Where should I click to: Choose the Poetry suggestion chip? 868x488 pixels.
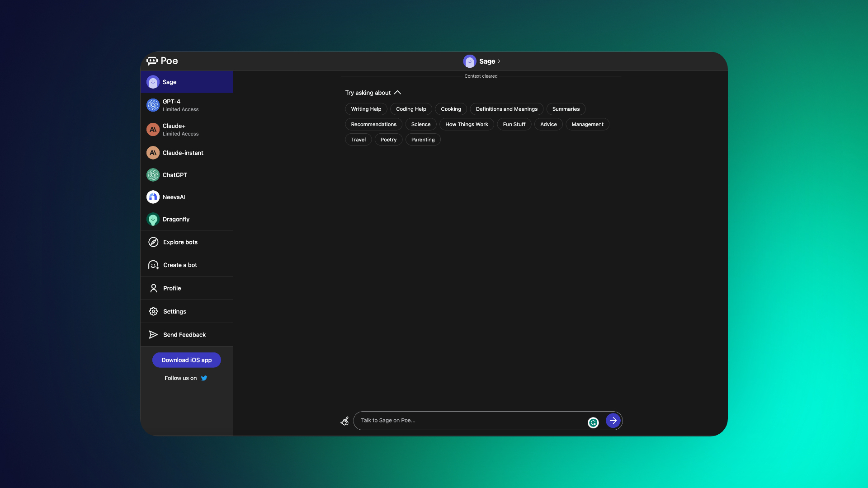(x=388, y=140)
